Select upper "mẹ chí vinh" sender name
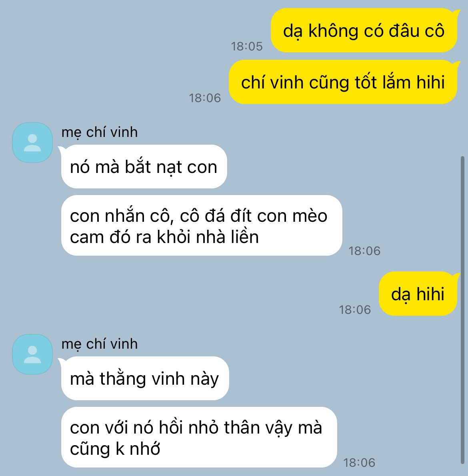The width and height of the screenshot is (468, 476). (100, 133)
